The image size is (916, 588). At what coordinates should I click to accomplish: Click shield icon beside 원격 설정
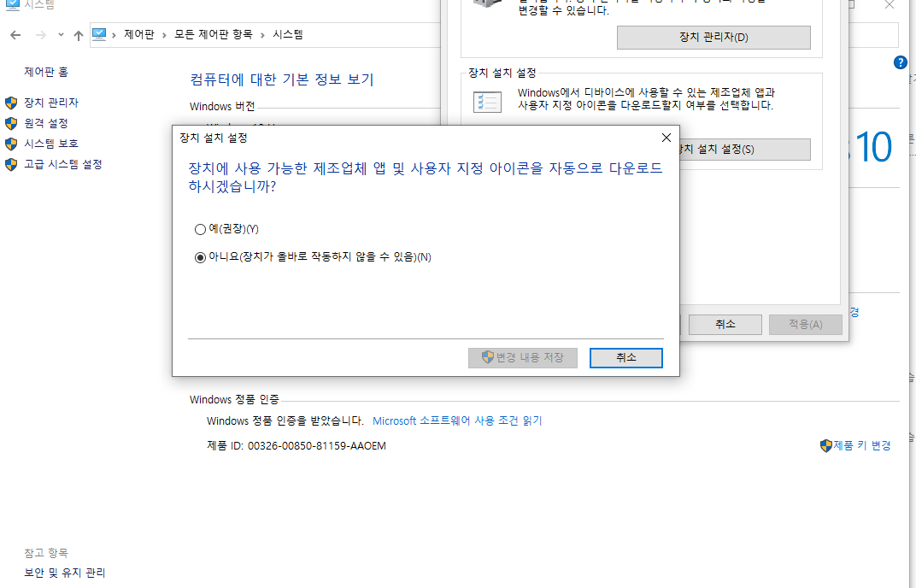(x=11, y=124)
